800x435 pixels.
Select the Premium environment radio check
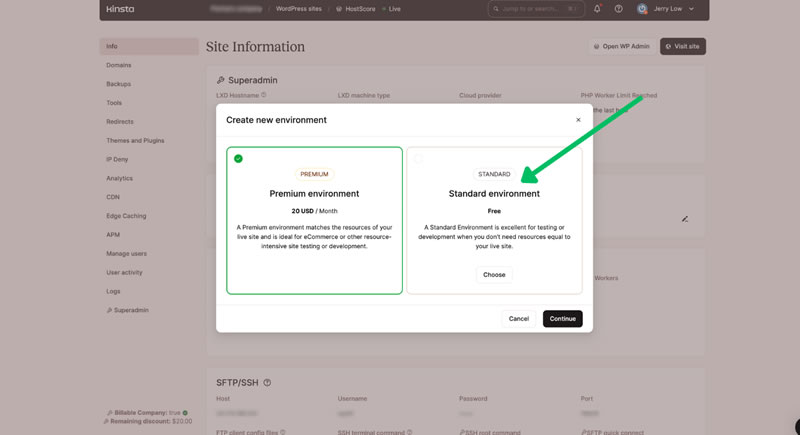tap(238, 159)
